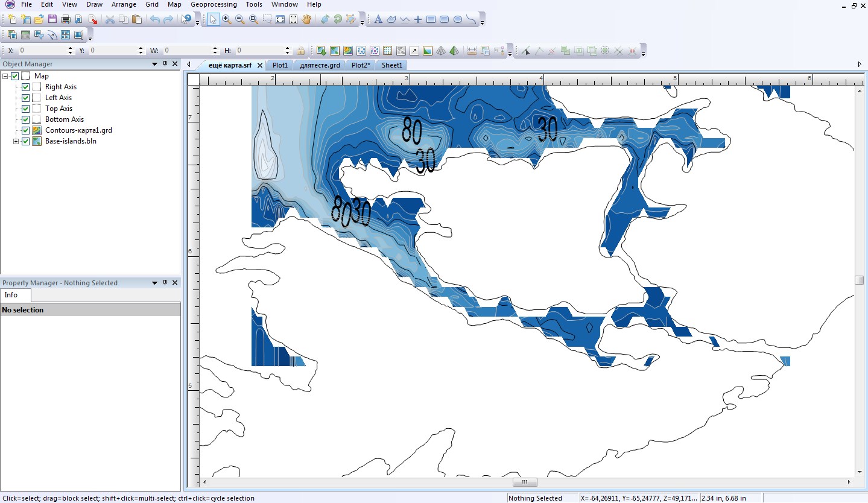Expand the Base-islands.bln tree item
868x503 pixels.
pos(14,141)
